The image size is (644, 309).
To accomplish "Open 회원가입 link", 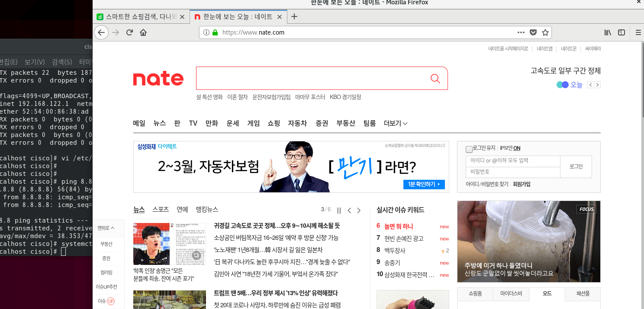I will coord(522,184).
